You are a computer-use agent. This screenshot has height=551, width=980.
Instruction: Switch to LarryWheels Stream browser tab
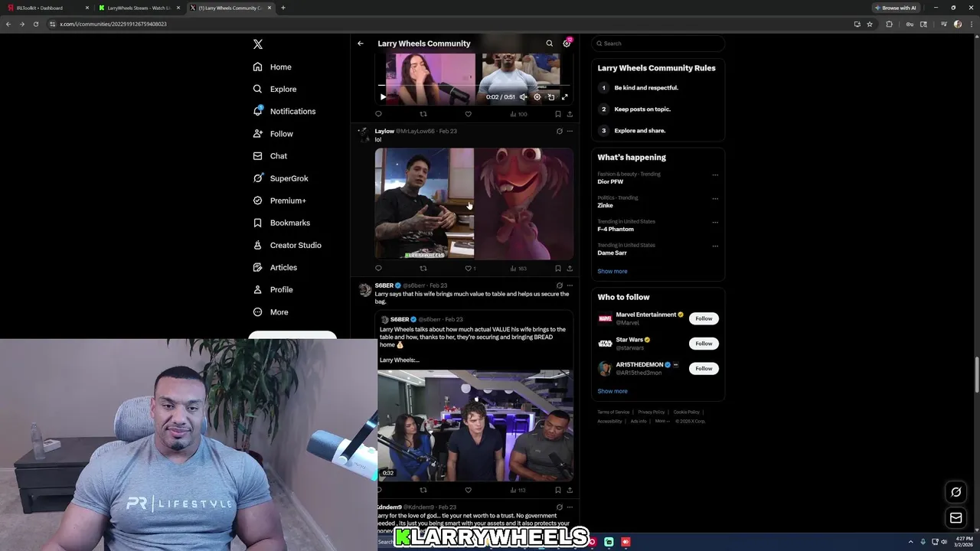[x=139, y=8]
